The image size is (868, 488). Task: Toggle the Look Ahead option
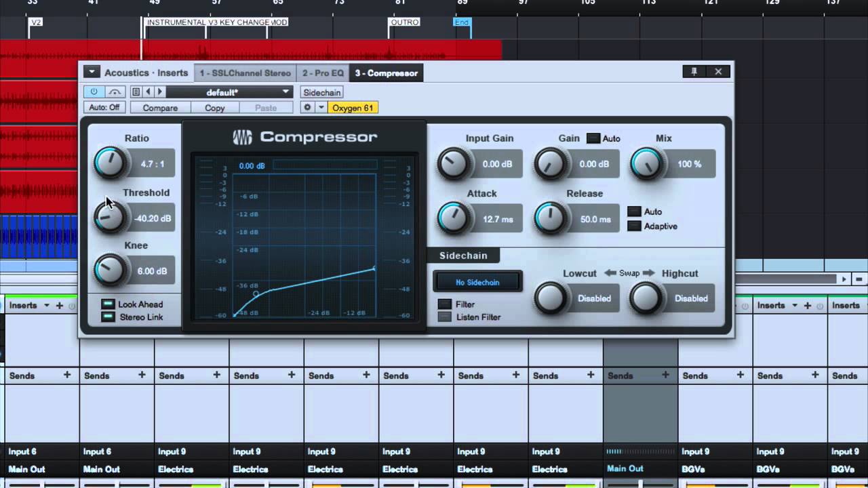coord(108,304)
